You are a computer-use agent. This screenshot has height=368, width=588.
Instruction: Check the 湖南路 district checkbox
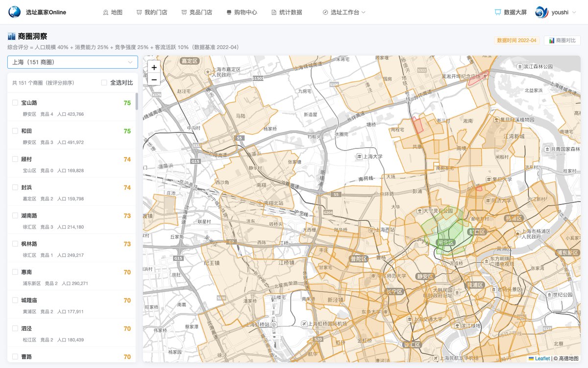(15, 216)
